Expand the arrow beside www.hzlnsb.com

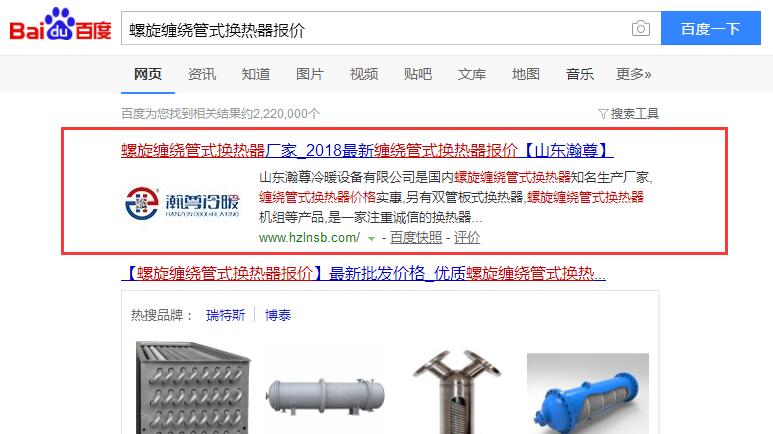371,239
